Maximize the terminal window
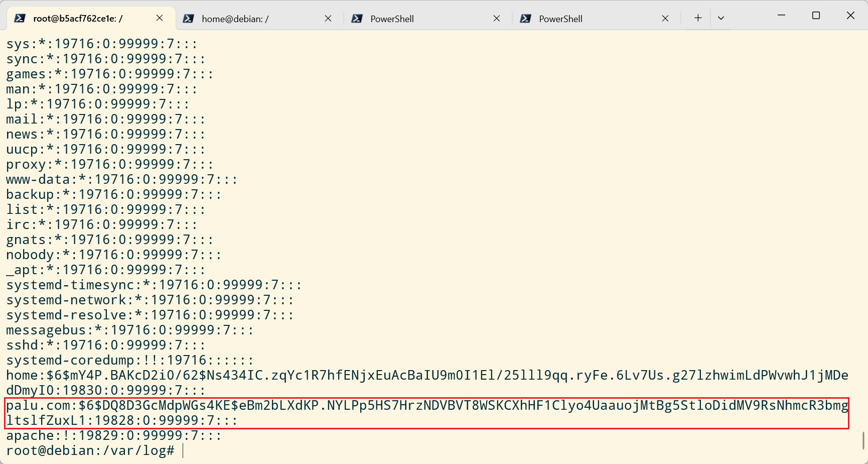Image resolution: width=868 pixels, height=464 pixels. [x=816, y=16]
